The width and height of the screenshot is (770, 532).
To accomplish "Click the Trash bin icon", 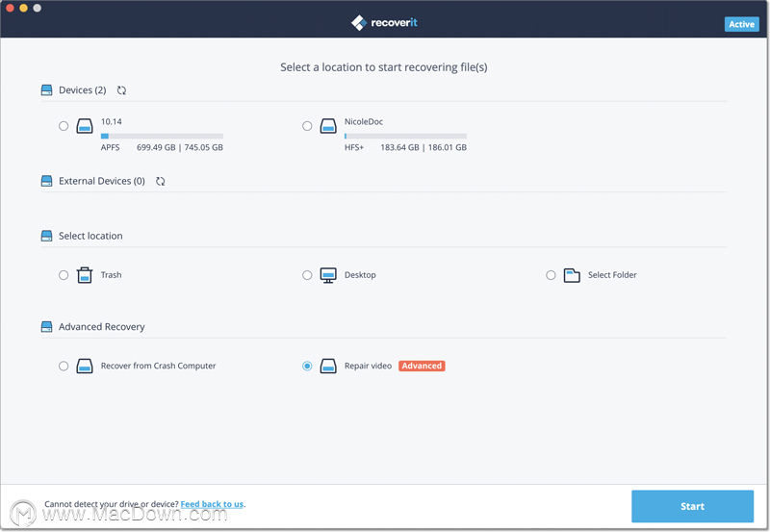I will coord(85,275).
